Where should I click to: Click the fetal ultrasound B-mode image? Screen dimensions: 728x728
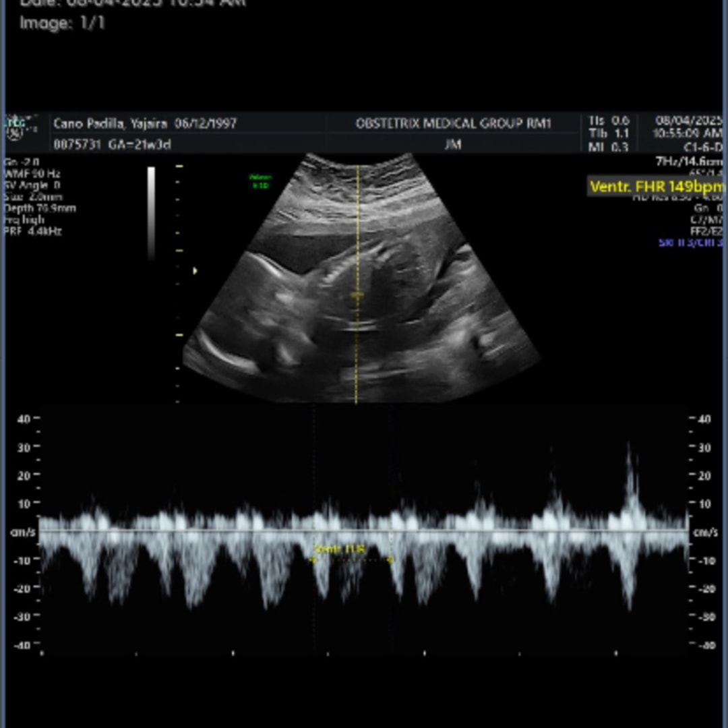tap(357, 297)
